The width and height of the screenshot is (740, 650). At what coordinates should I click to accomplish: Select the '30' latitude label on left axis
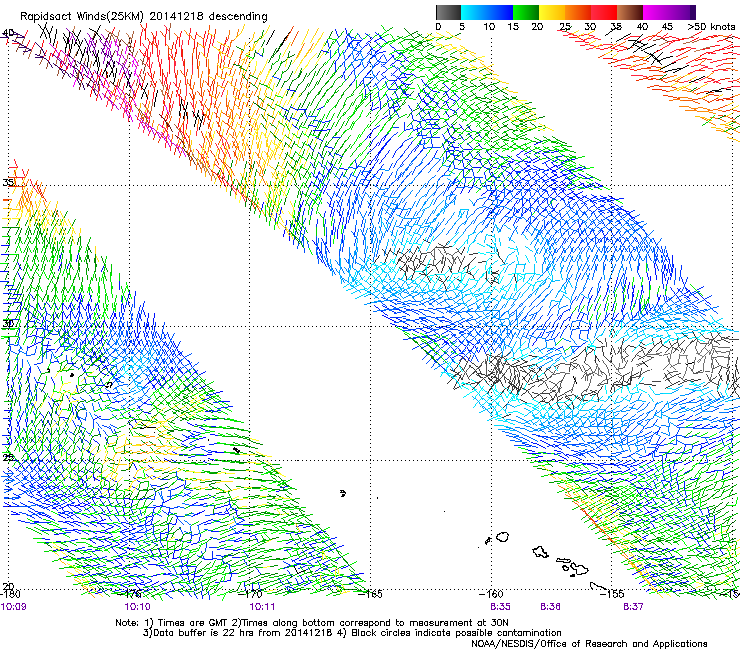coord(8,324)
